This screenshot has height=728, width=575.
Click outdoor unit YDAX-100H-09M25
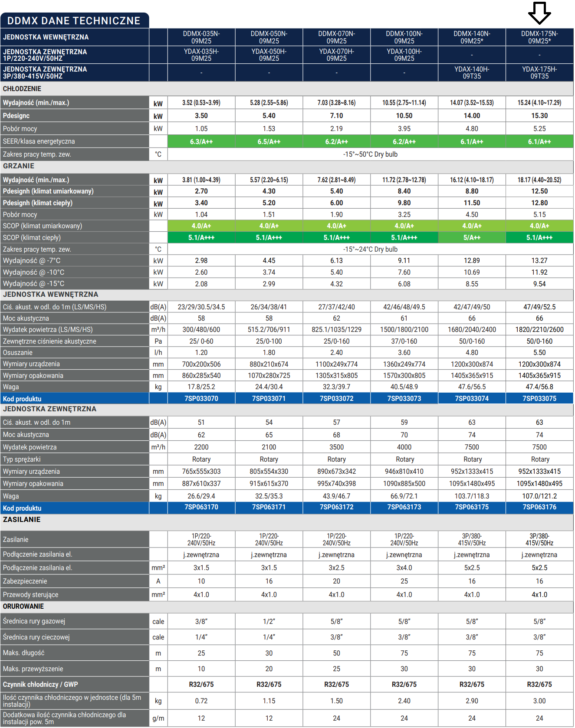tap(404, 55)
